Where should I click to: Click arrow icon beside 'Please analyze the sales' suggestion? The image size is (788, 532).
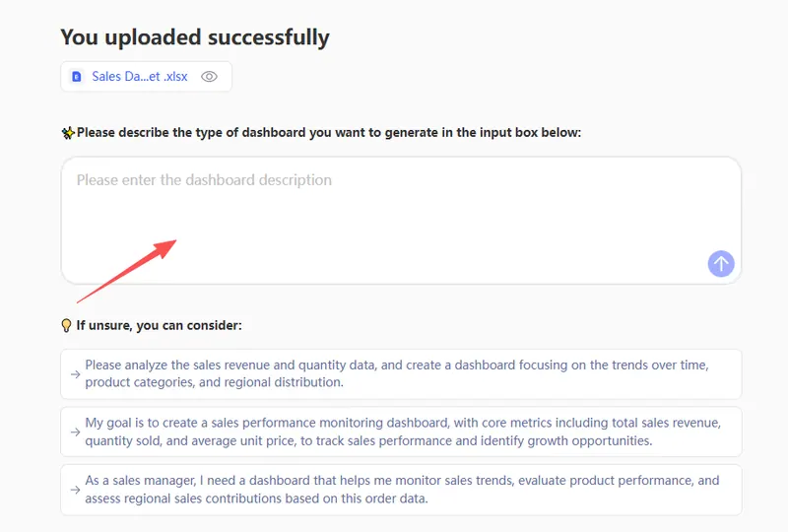coord(75,373)
